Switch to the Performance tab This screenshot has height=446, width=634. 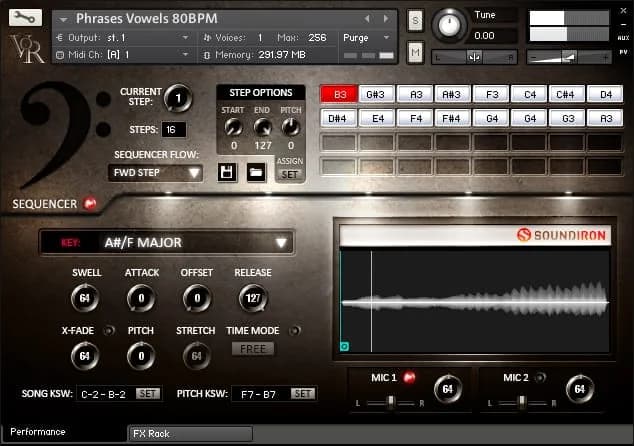(x=64, y=432)
